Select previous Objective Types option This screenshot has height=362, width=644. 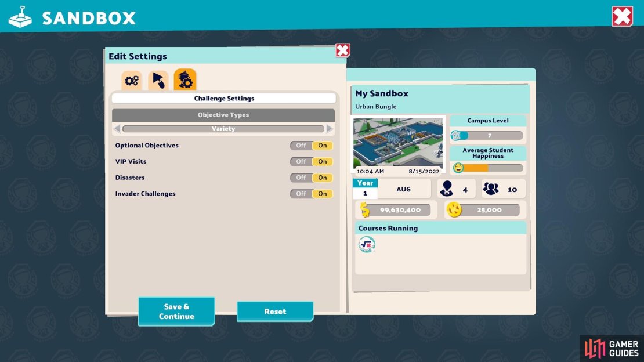coord(117,129)
